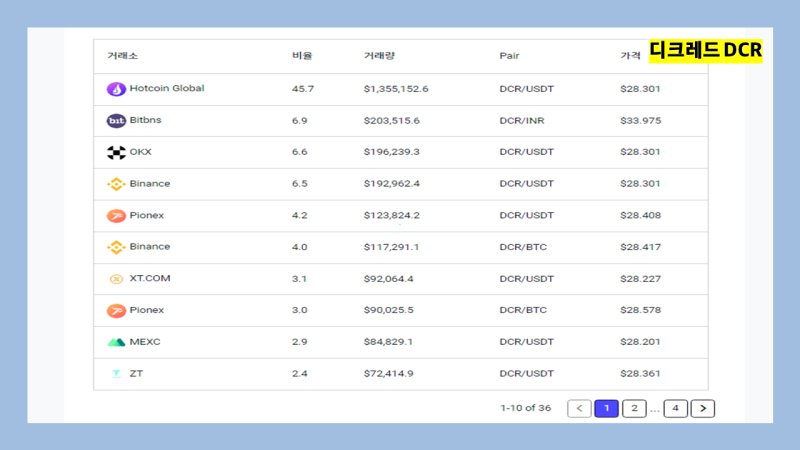The height and width of the screenshot is (450, 800).
Task: Open the Hotcoin Global exchange name
Action: click(167, 88)
